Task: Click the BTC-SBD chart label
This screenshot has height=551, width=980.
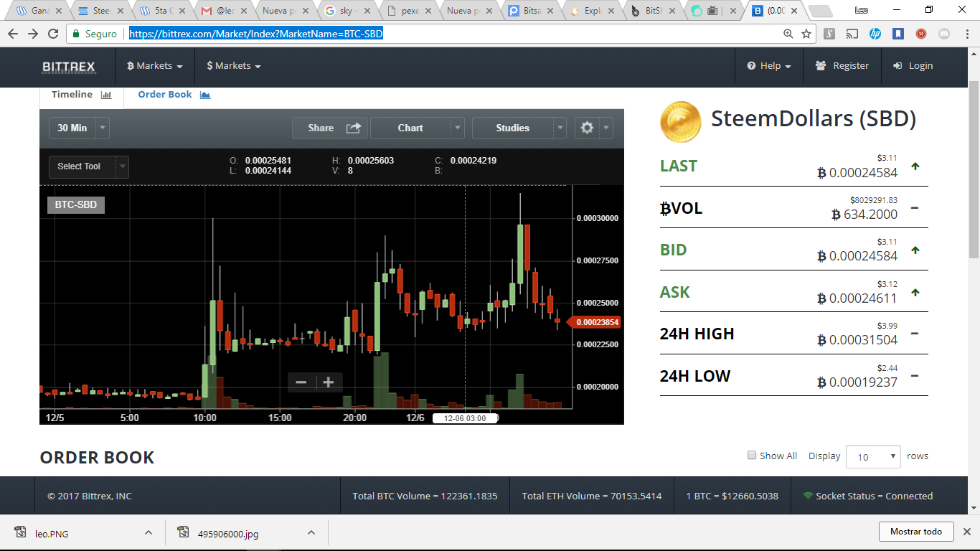Action: [x=76, y=205]
